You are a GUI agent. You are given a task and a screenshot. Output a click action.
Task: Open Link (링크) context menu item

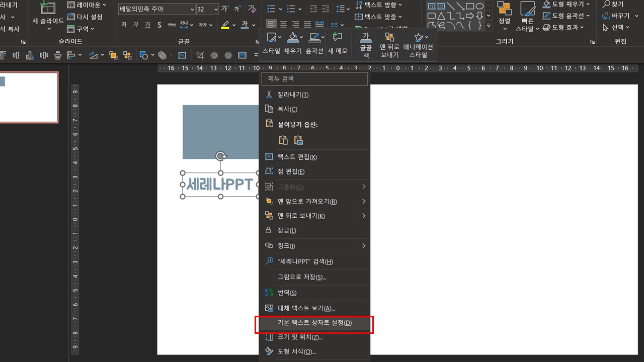tap(314, 246)
